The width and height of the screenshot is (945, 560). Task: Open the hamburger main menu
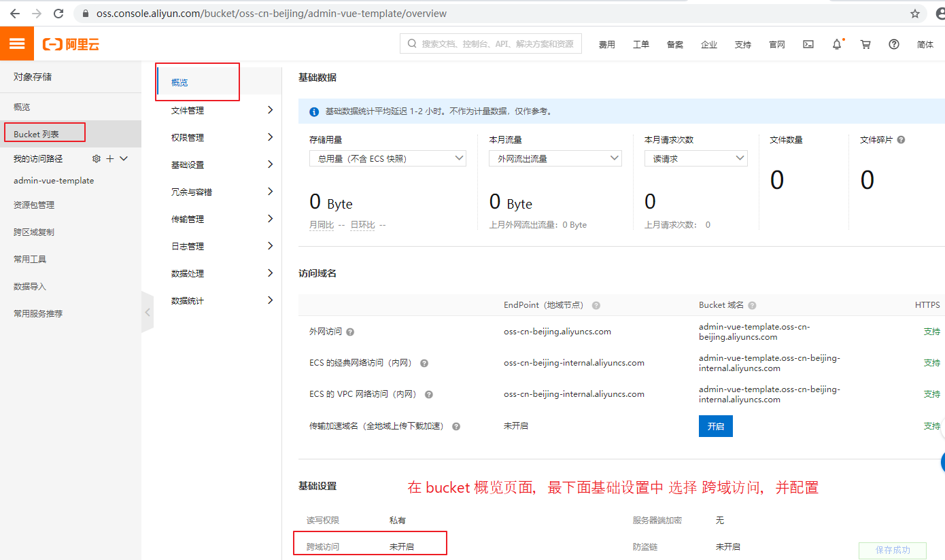click(x=17, y=44)
